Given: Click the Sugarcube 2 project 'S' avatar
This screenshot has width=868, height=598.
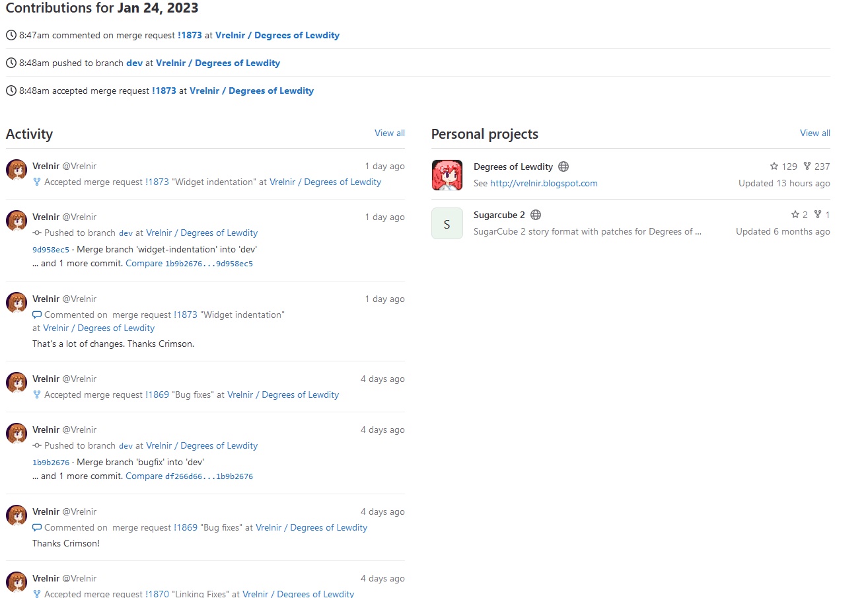Looking at the screenshot, I should (447, 223).
